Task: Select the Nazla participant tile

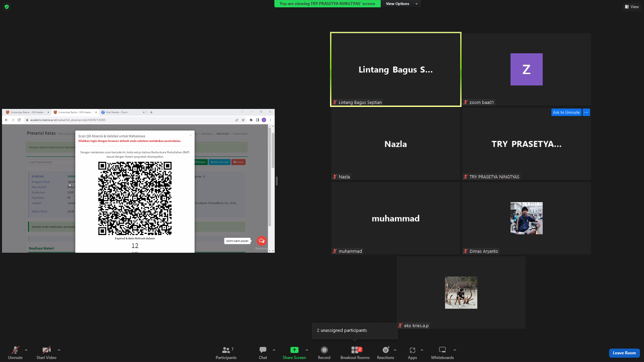Action: [x=396, y=144]
